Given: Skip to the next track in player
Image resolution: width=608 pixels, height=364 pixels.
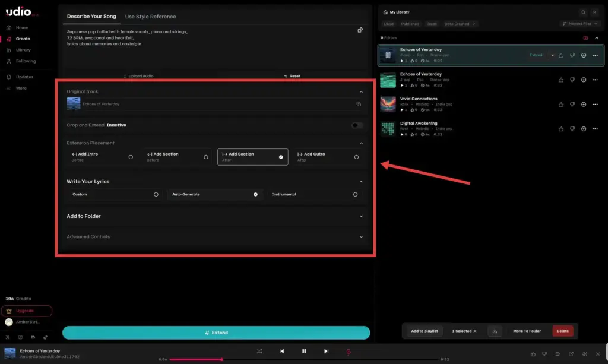Looking at the screenshot, I should 326,351.
